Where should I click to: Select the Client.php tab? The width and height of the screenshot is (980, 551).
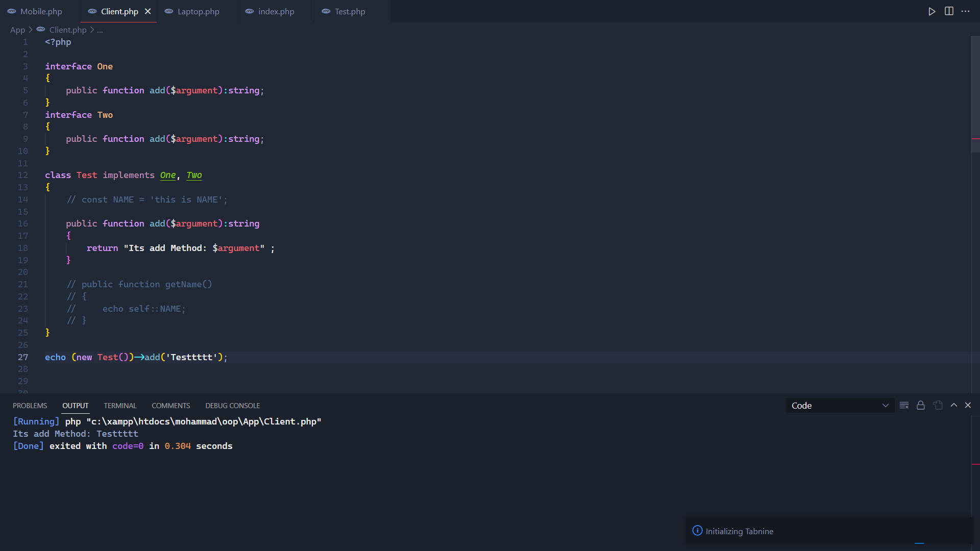[119, 11]
